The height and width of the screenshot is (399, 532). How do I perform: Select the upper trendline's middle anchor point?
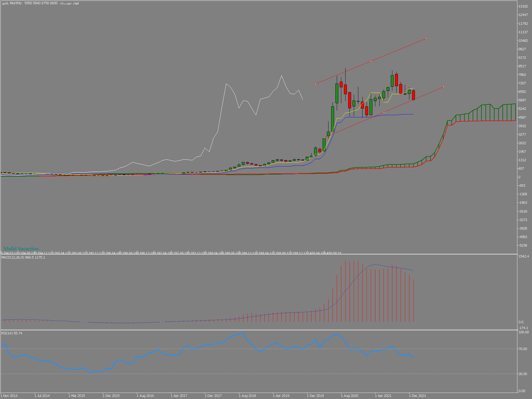371,61
